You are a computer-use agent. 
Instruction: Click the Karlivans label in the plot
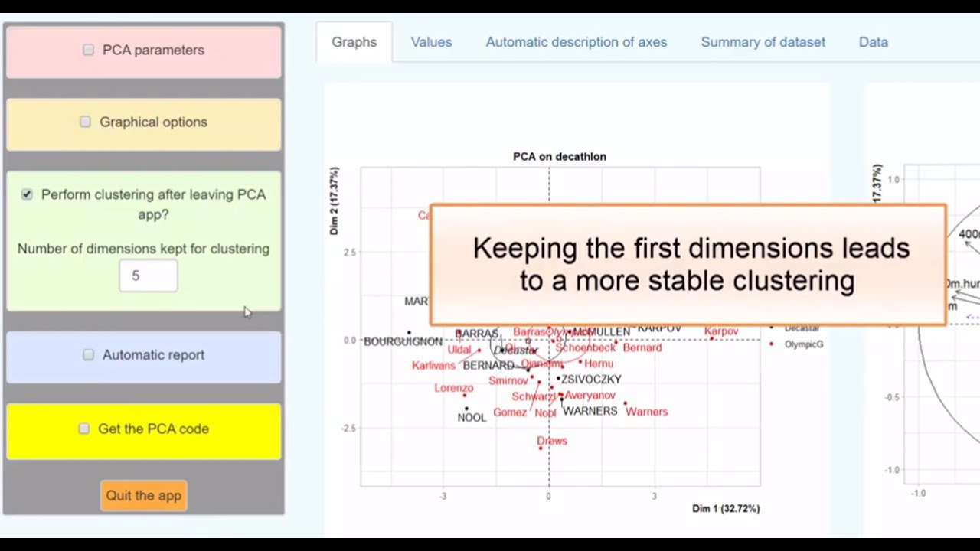(x=433, y=366)
